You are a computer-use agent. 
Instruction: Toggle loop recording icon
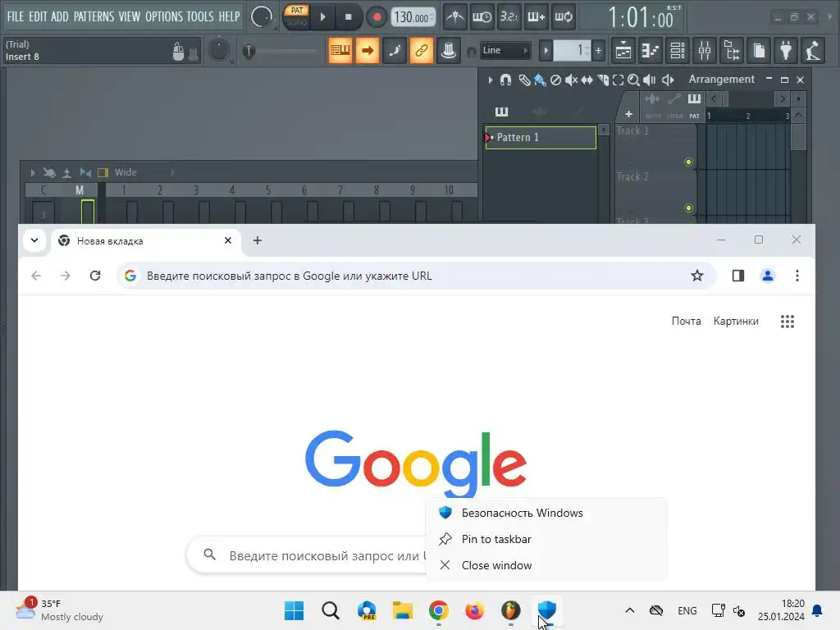click(564, 17)
